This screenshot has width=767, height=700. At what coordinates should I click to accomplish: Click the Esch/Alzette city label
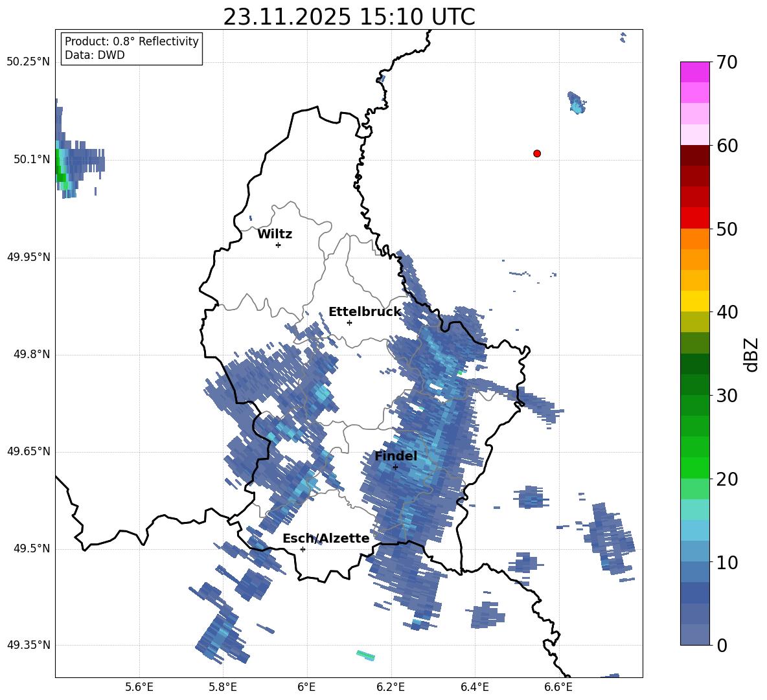pos(326,538)
